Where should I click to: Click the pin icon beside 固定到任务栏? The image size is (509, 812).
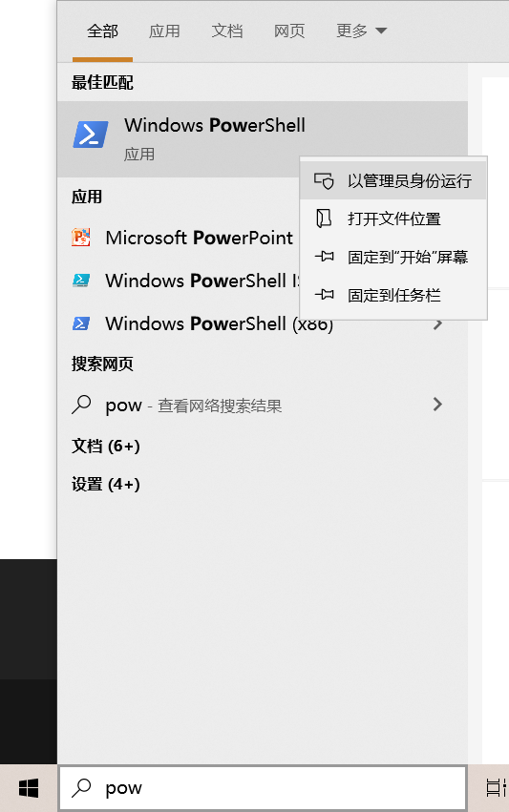[x=324, y=295]
